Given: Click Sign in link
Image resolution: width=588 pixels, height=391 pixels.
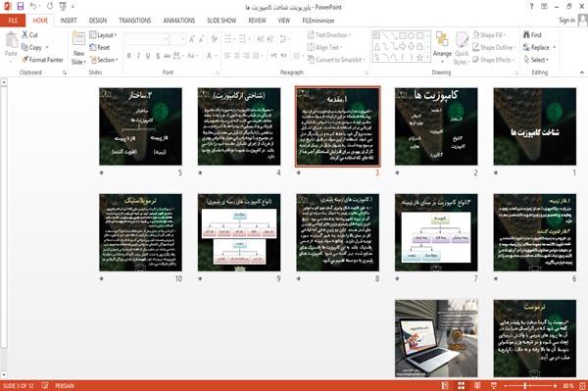Looking at the screenshot, I should (566, 21).
